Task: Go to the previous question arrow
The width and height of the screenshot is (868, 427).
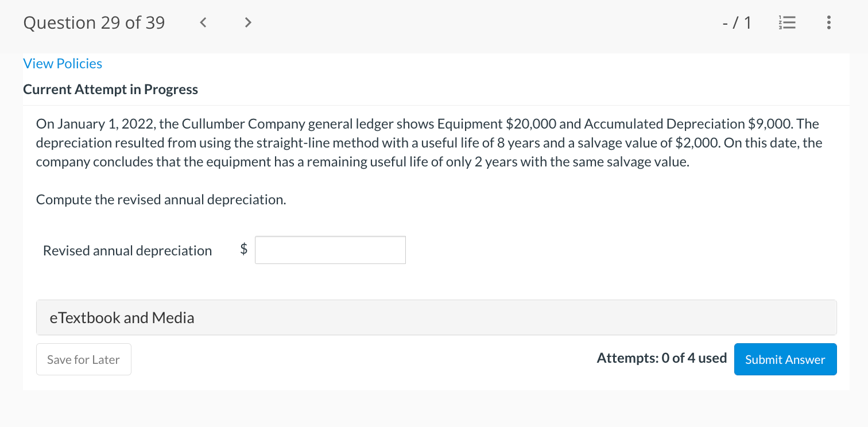Action: coord(203,23)
